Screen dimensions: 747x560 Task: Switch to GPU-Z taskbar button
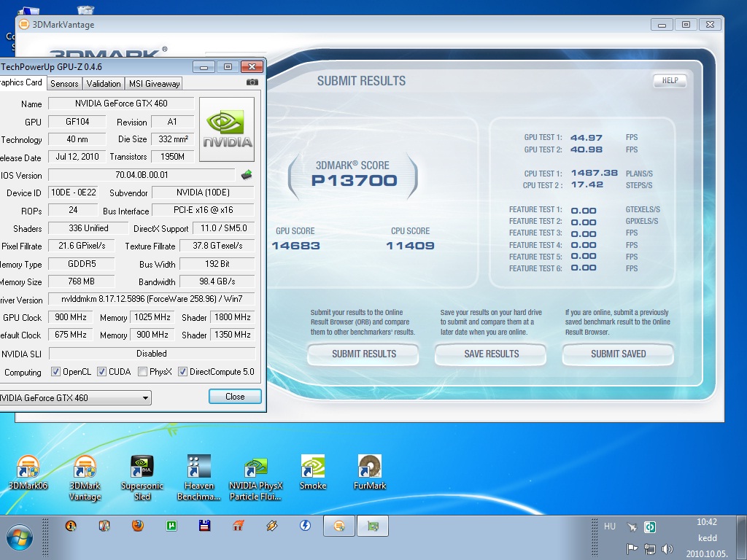click(x=373, y=526)
